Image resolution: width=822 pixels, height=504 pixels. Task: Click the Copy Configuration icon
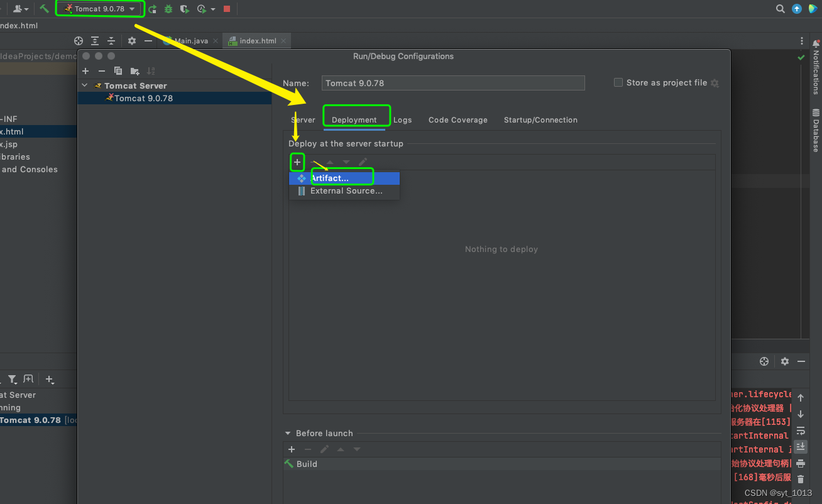118,71
